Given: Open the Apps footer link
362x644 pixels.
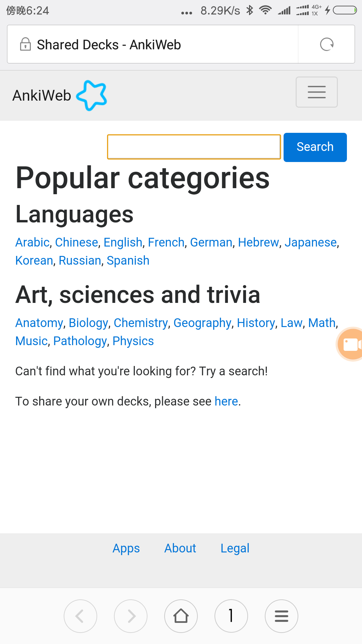Looking at the screenshot, I should pos(126,548).
